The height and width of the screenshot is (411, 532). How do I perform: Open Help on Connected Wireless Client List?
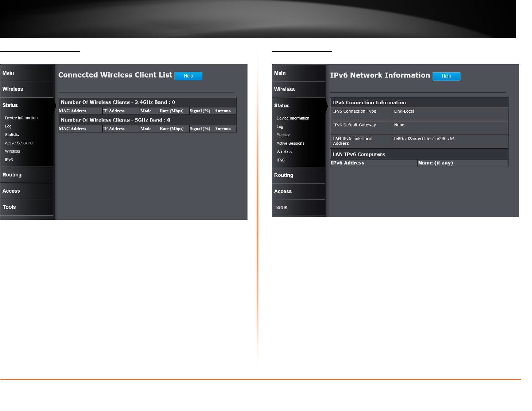pos(188,76)
